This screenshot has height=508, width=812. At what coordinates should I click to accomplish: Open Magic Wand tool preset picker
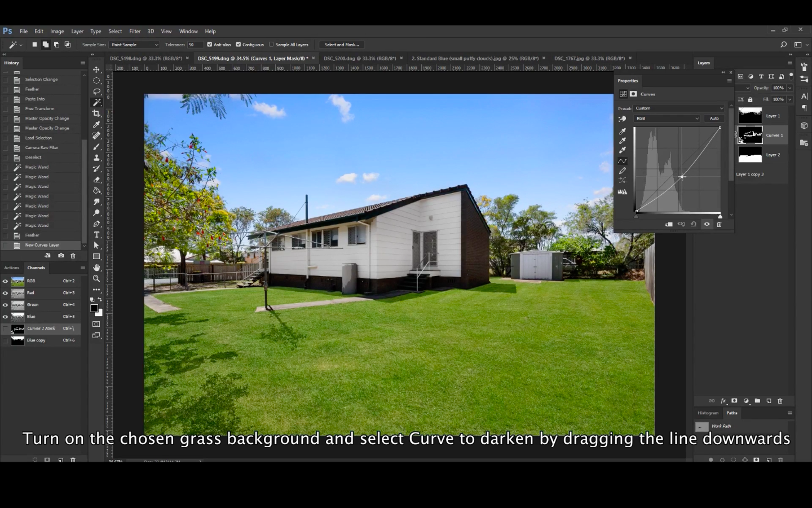(15, 45)
